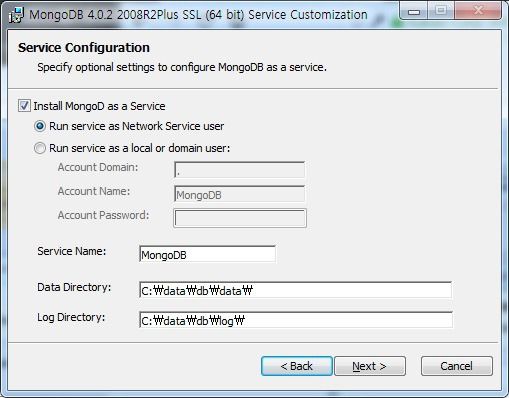Cancel the MongoDB installation
The image size is (509, 398).
tap(457, 366)
